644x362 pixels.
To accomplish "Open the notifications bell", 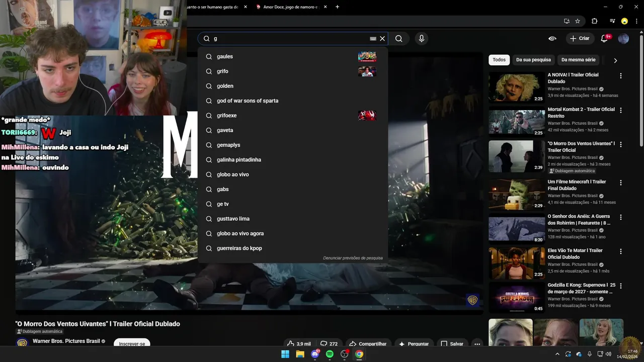I will pyautogui.click(x=605, y=39).
